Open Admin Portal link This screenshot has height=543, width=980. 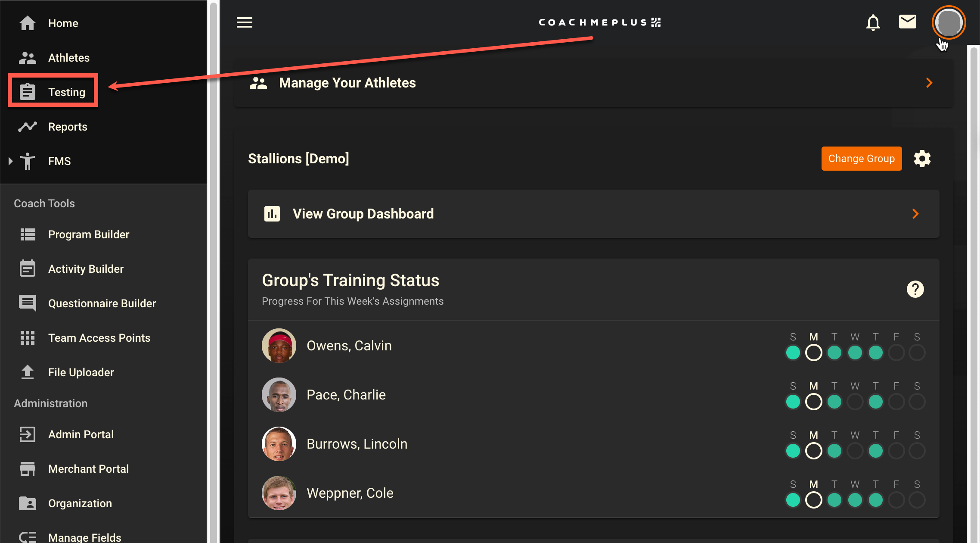pyautogui.click(x=81, y=434)
